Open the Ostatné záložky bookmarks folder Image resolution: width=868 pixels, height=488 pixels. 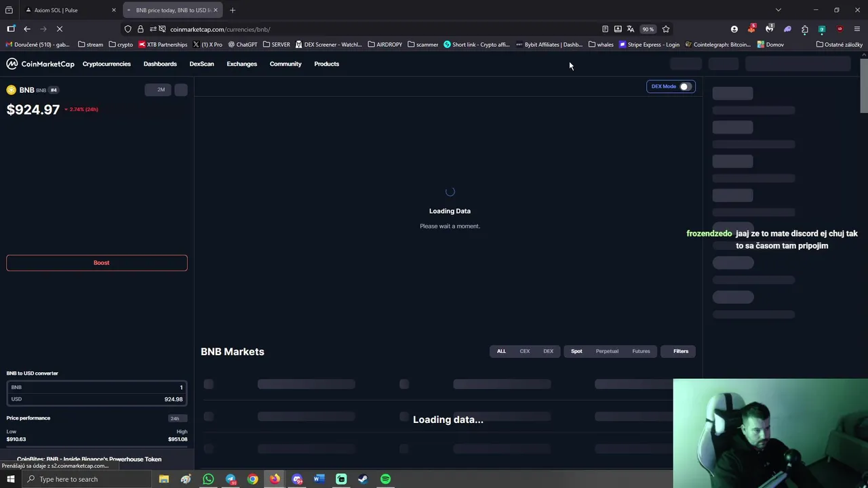click(x=839, y=45)
